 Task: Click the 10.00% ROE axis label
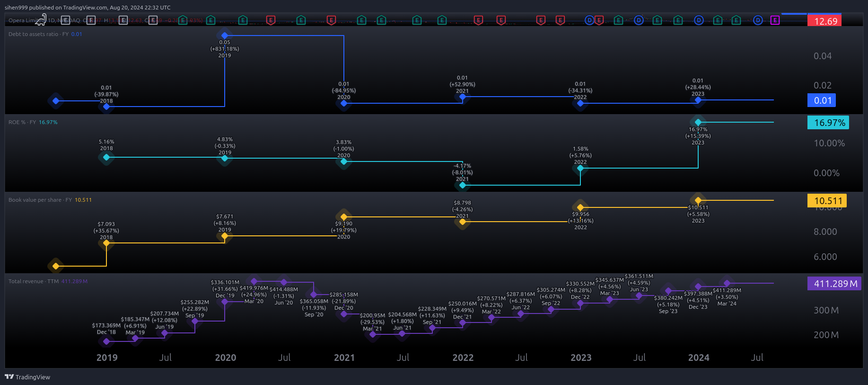[x=829, y=143]
